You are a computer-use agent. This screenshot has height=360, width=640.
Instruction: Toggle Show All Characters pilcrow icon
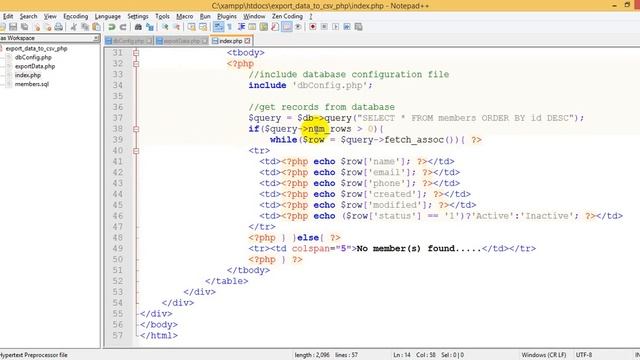tap(229, 27)
